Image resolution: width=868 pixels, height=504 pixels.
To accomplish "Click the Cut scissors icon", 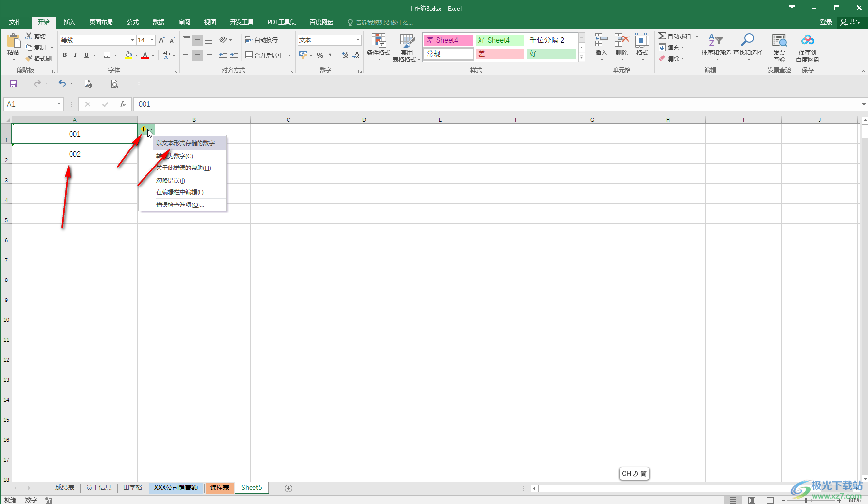I will [29, 36].
